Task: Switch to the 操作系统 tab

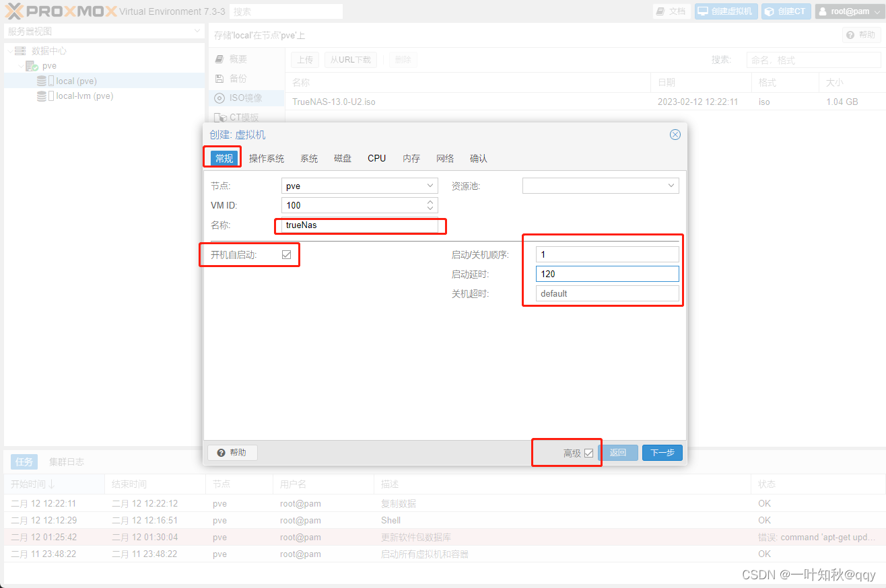Action: (x=267, y=158)
